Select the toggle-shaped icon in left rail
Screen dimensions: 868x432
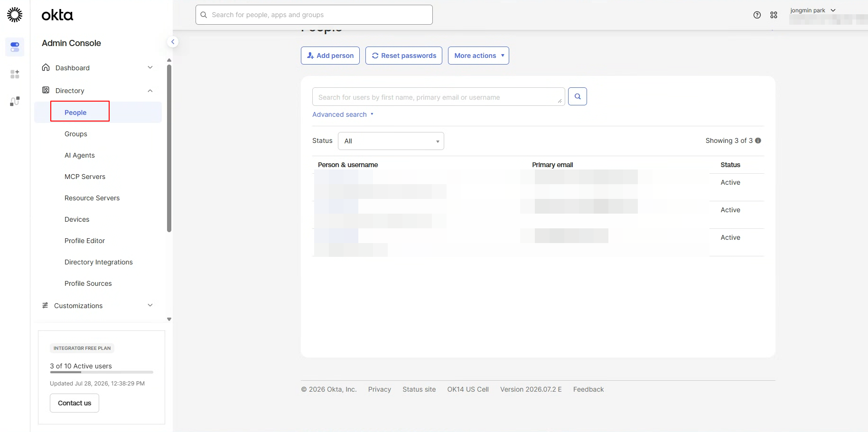15,47
